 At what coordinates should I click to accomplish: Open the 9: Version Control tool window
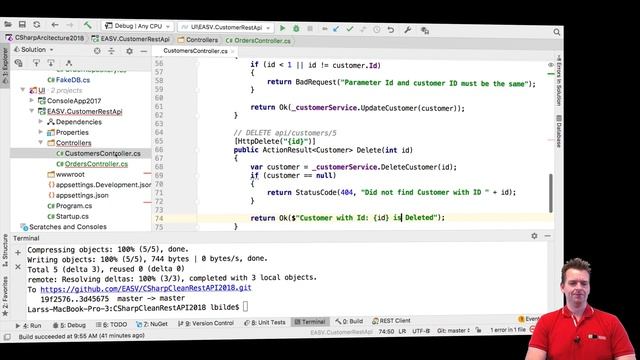(206, 323)
